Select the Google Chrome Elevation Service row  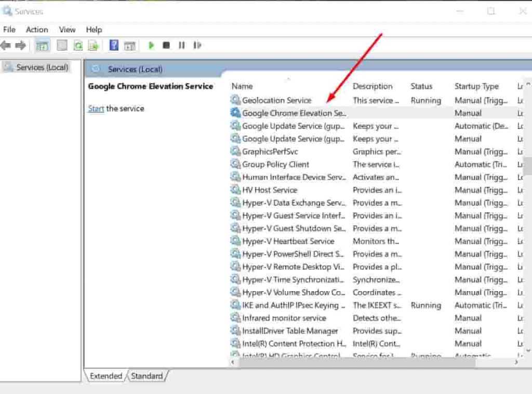(294, 113)
